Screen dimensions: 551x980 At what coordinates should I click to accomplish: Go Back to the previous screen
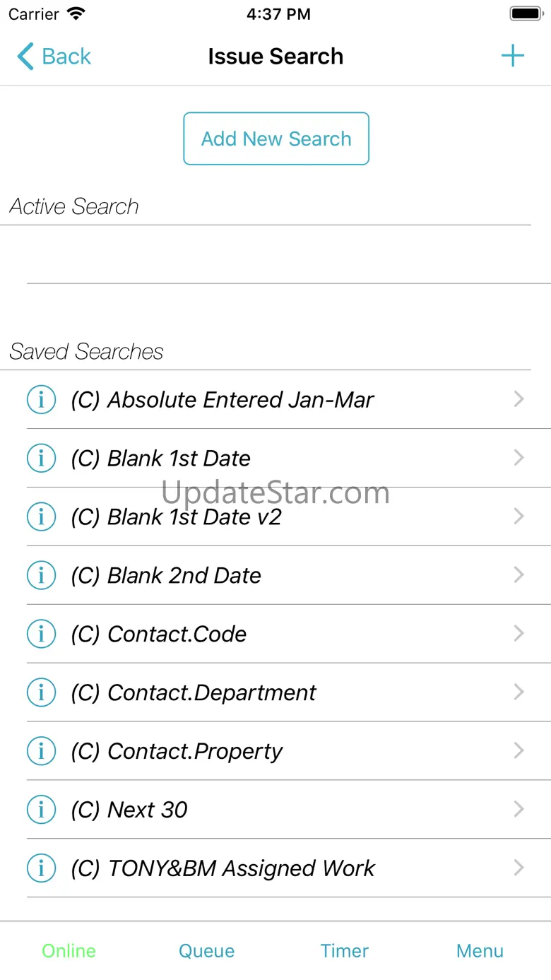(54, 57)
